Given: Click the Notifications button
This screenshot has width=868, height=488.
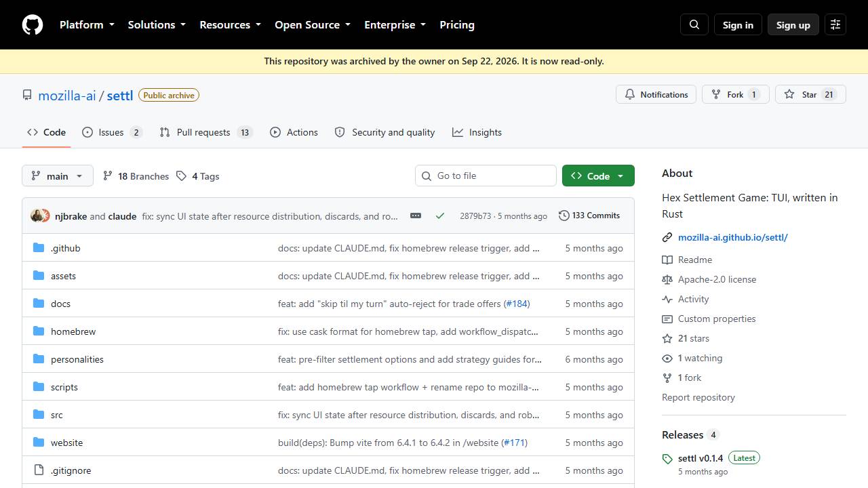Looking at the screenshot, I should (656, 94).
